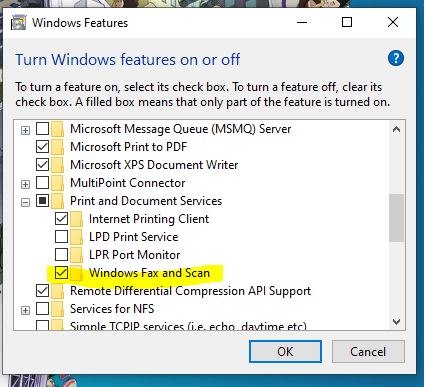Click folder icon beside Print and Document Services
Image resolution: width=424 pixels, height=387 pixels.
(x=58, y=201)
